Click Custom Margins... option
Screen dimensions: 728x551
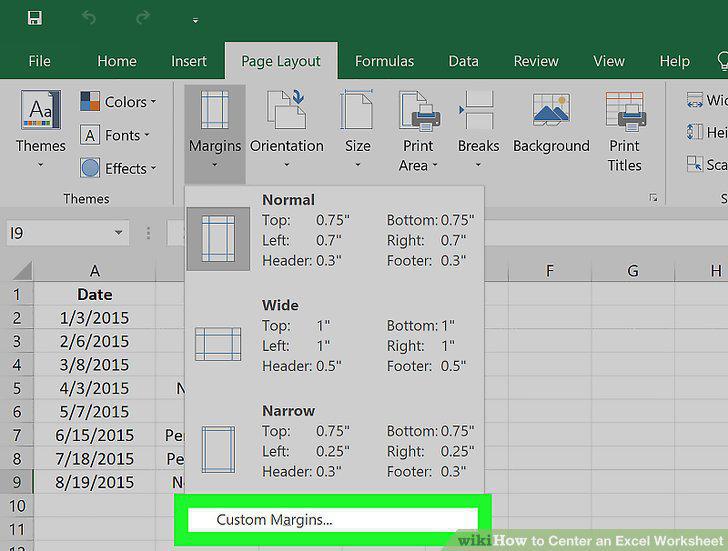(333, 519)
